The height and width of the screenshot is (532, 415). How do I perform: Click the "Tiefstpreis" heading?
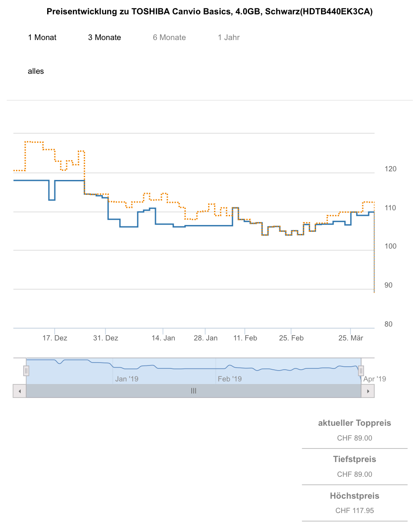pyautogui.click(x=354, y=459)
